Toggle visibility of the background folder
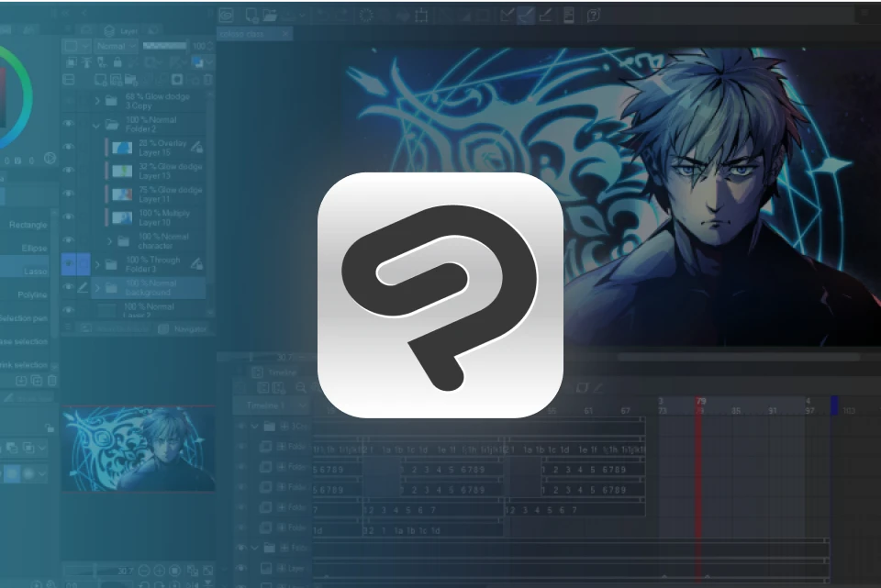Screen dimensions: 881x588 point(69,287)
